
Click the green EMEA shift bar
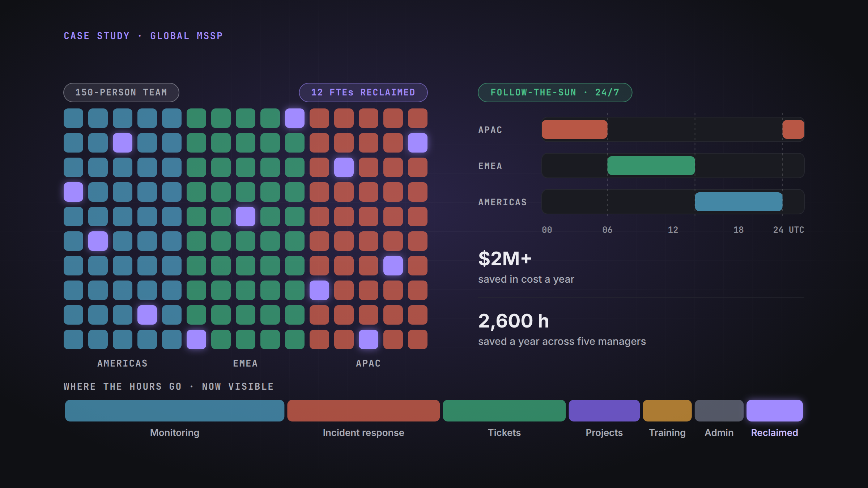(651, 166)
